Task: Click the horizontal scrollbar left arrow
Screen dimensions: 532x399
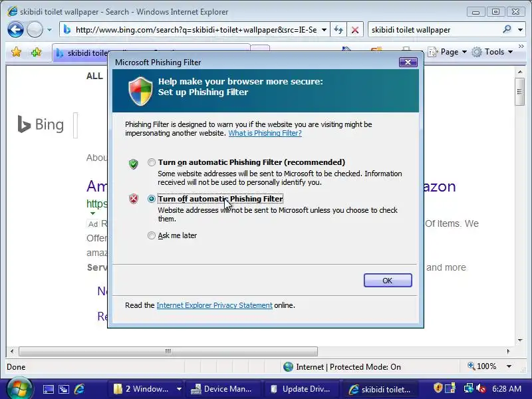Action: 12,351
